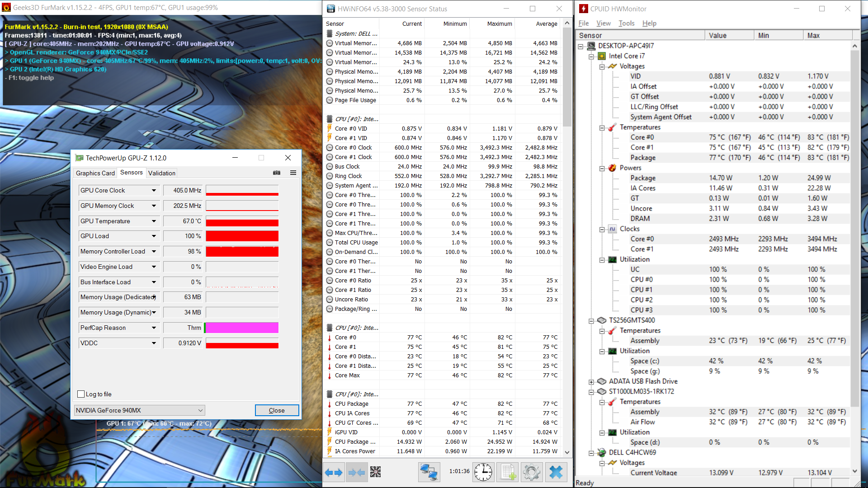
Task: Enable the Log to file checkbox
Action: pos(81,394)
